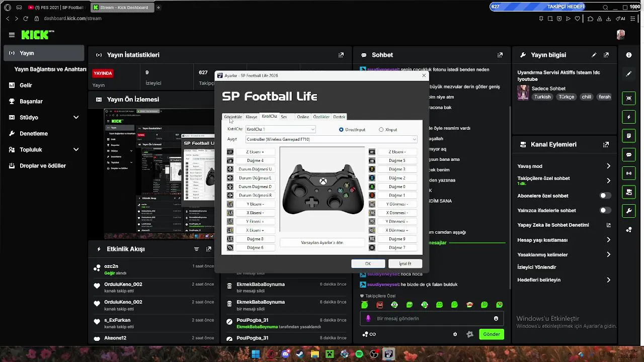Viewport: 644px width, 362px height.
Task: Expand Hesap yaşı kısıtlaması option
Action: [x=608, y=240]
